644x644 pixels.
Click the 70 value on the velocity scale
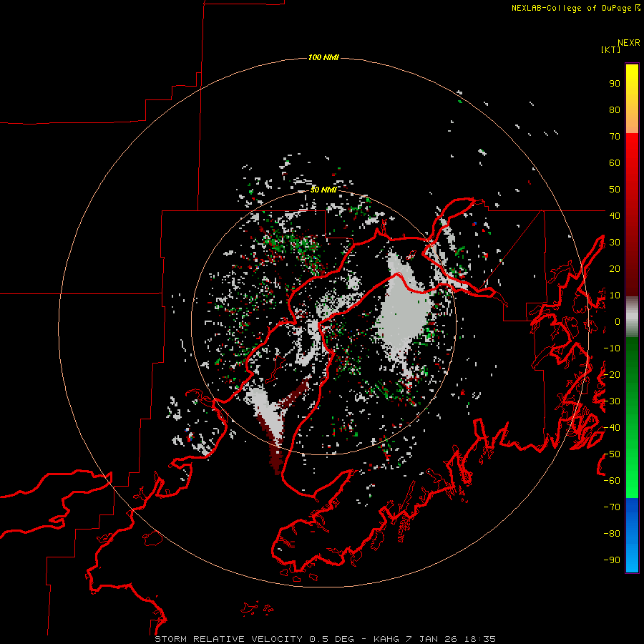(x=615, y=137)
